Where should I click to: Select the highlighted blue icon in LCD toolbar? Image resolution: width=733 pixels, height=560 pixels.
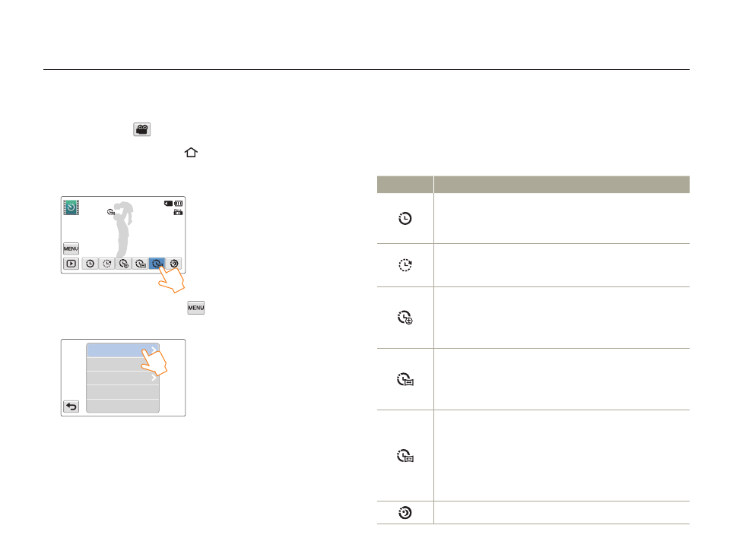click(157, 264)
